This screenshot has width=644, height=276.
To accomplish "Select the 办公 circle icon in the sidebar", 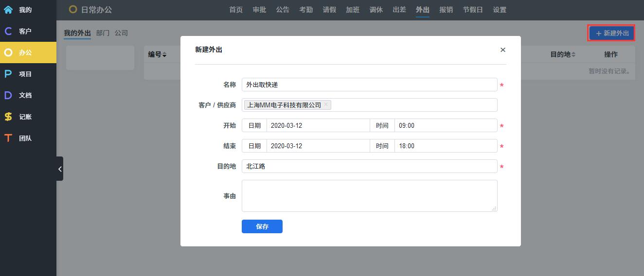I will click(8, 52).
